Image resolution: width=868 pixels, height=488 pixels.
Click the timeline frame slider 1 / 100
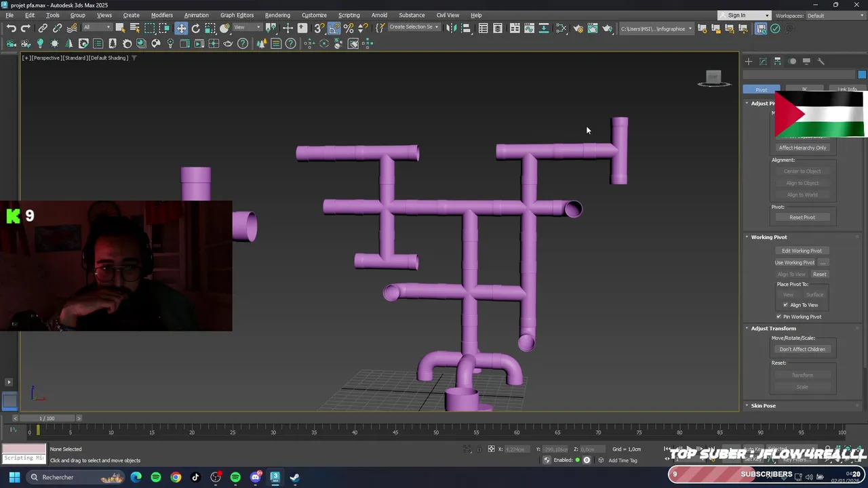(x=47, y=418)
